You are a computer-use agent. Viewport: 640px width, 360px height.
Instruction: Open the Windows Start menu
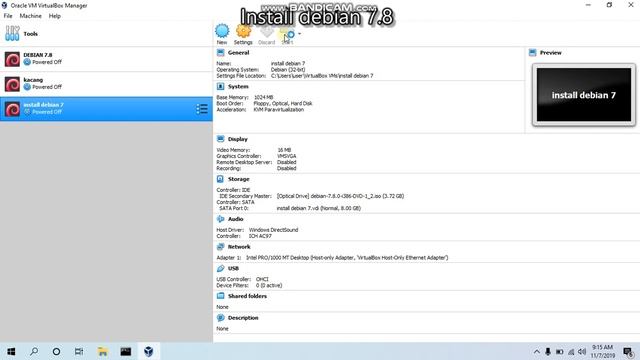coord(11,351)
